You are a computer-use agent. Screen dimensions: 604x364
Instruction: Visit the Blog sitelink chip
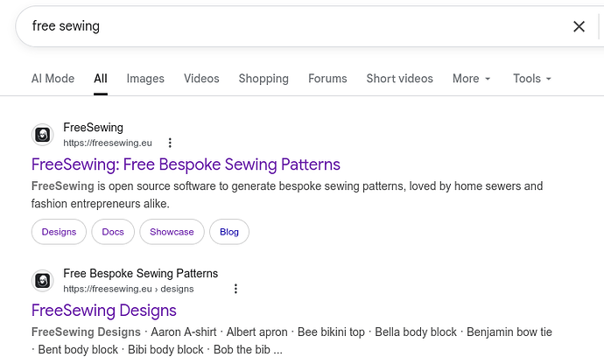(229, 232)
